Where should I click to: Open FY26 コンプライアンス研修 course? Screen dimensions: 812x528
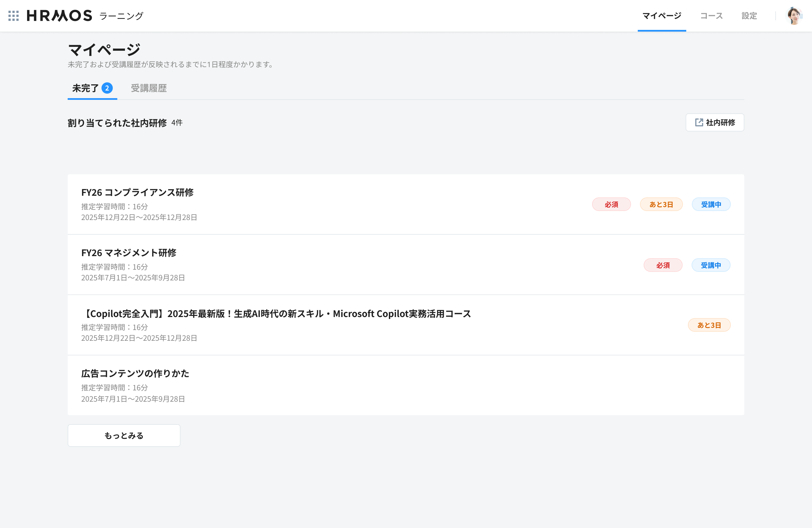pyautogui.click(x=137, y=192)
